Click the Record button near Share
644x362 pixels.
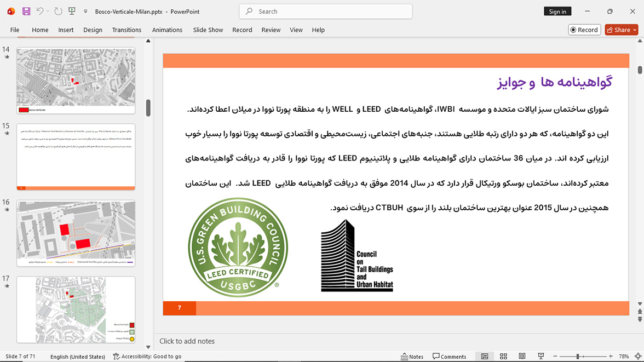pyautogui.click(x=584, y=30)
